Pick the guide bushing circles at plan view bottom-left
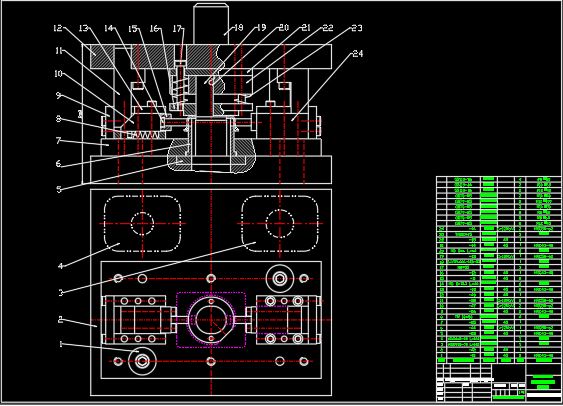Viewport: 563px width, 406px height. coord(142,361)
